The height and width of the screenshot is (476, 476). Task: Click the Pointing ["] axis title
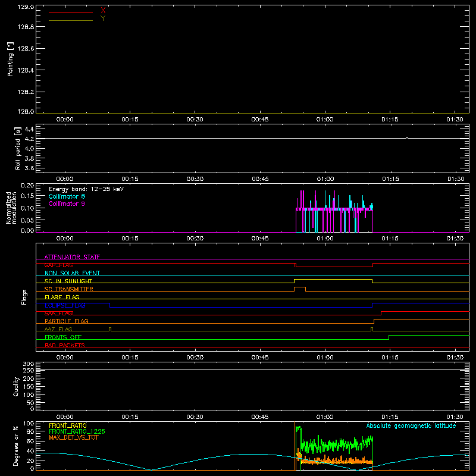coord(11,59)
